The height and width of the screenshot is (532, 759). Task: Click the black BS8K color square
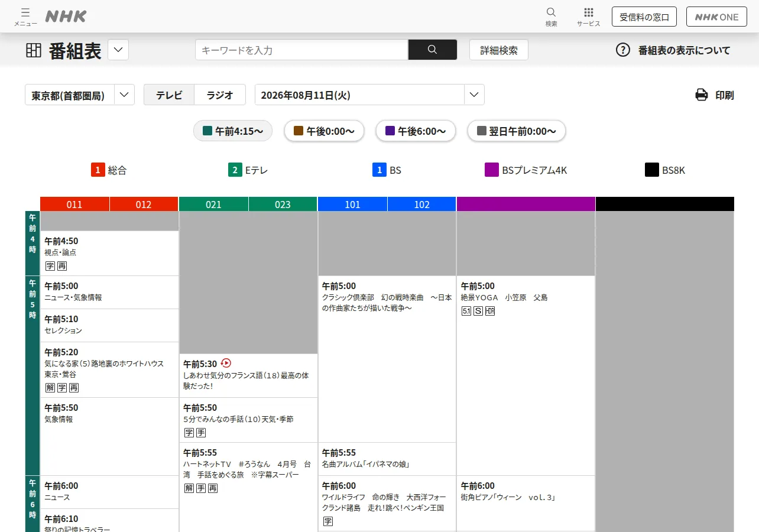click(x=652, y=170)
